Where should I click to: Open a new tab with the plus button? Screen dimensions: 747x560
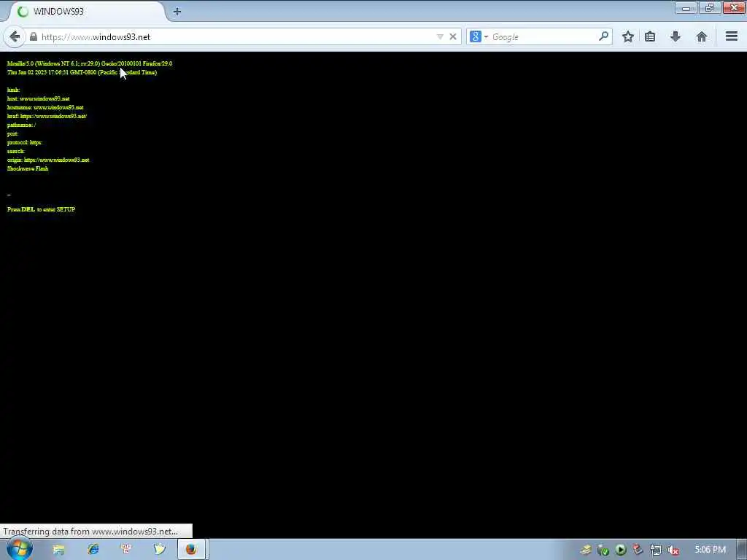[x=177, y=12]
